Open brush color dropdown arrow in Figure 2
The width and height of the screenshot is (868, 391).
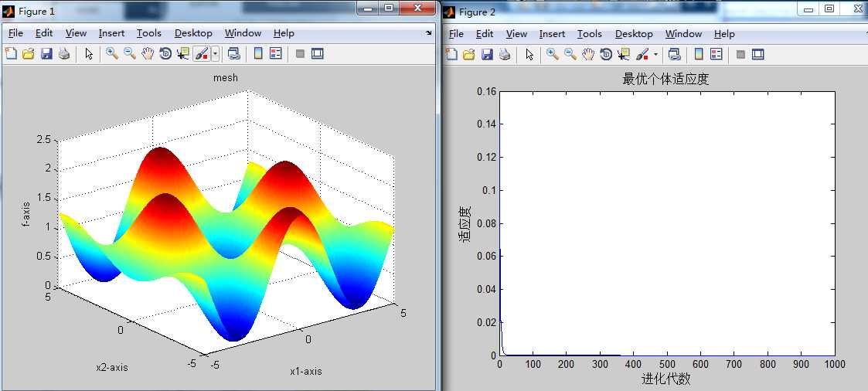(x=656, y=54)
